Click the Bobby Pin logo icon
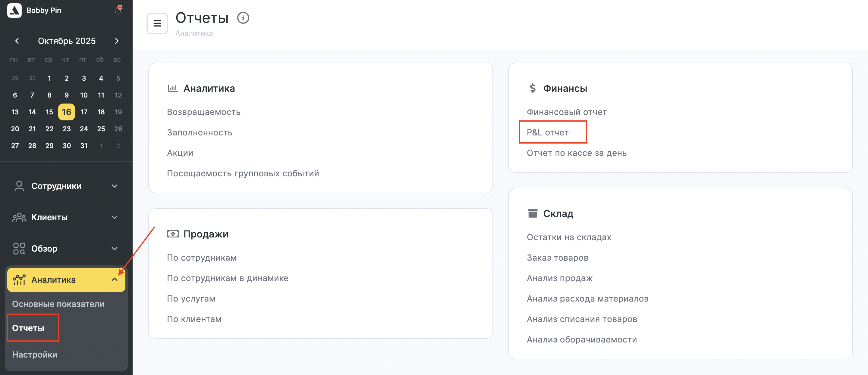This screenshot has width=868, height=375. pos(14,11)
